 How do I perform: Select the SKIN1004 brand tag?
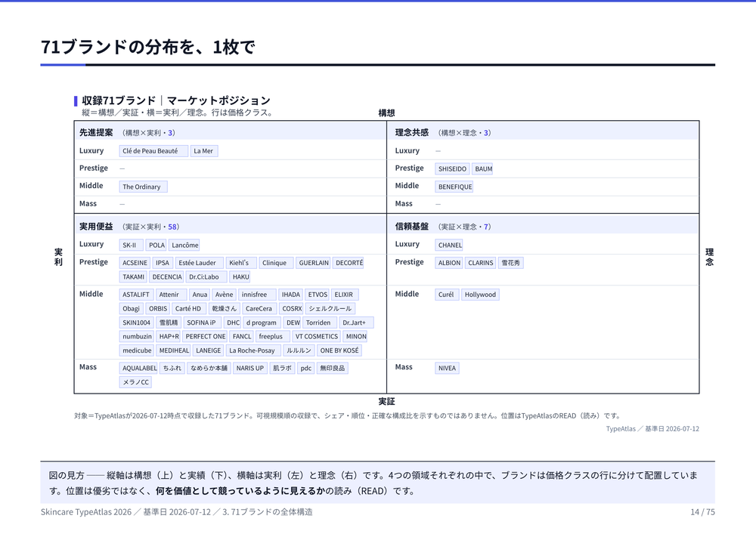[x=136, y=323]
